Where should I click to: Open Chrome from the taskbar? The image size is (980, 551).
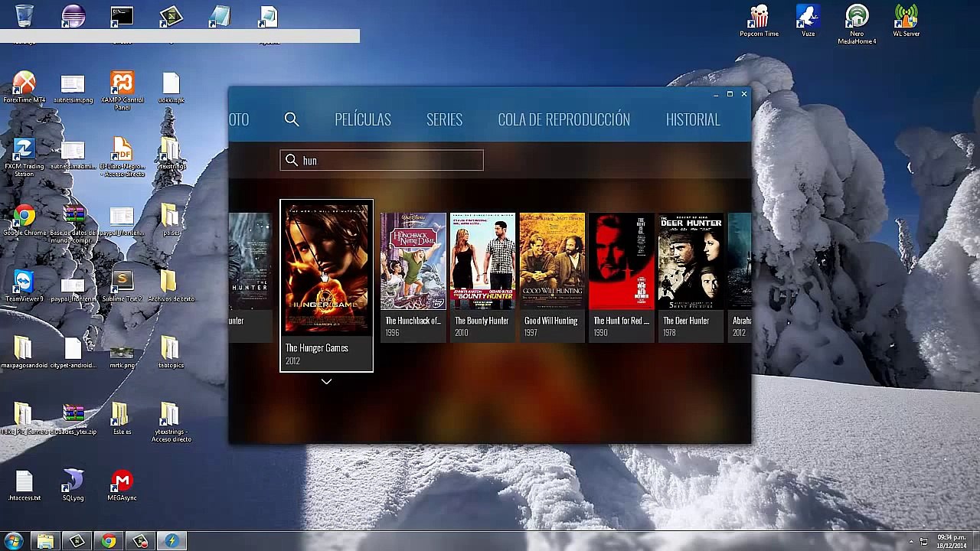(109, 541)
